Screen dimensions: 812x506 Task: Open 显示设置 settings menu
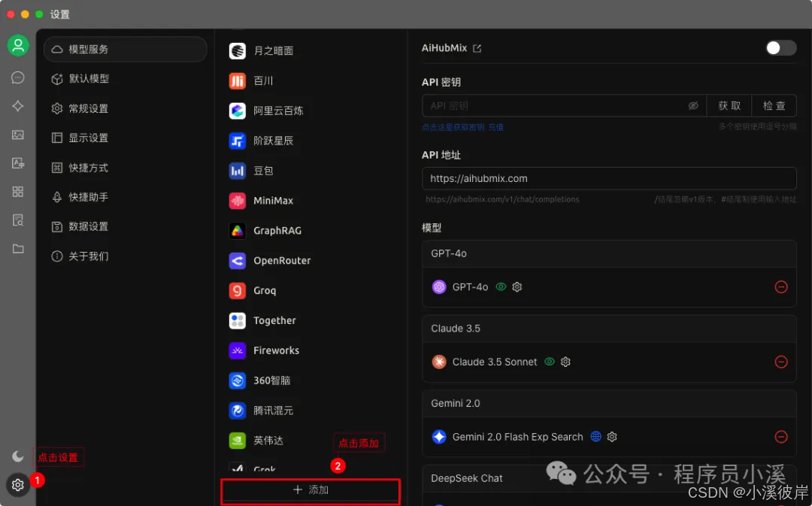pos(126,138)
